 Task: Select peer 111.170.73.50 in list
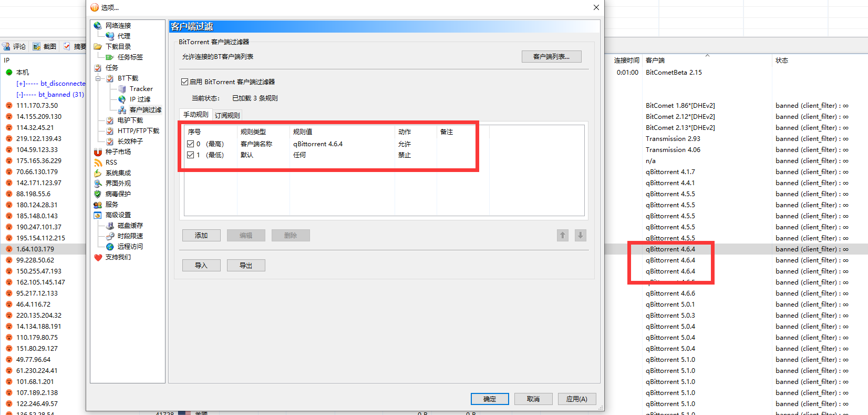37,105
